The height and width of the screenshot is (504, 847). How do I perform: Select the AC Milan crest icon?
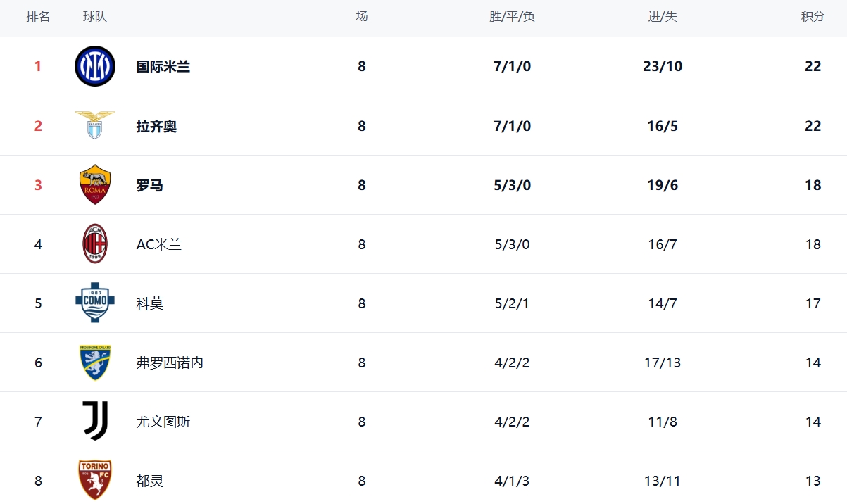95,244
